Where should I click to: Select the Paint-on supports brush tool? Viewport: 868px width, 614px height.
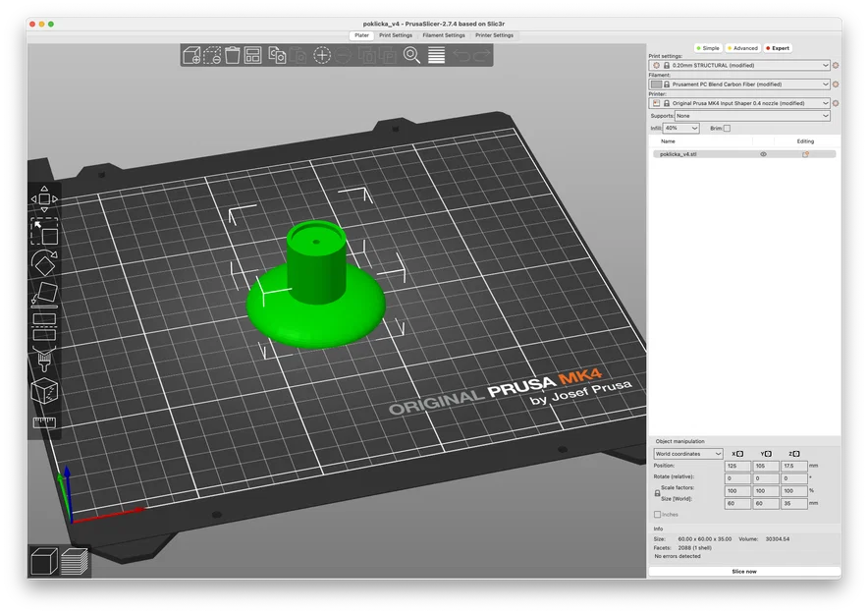(x=44, y=359)
